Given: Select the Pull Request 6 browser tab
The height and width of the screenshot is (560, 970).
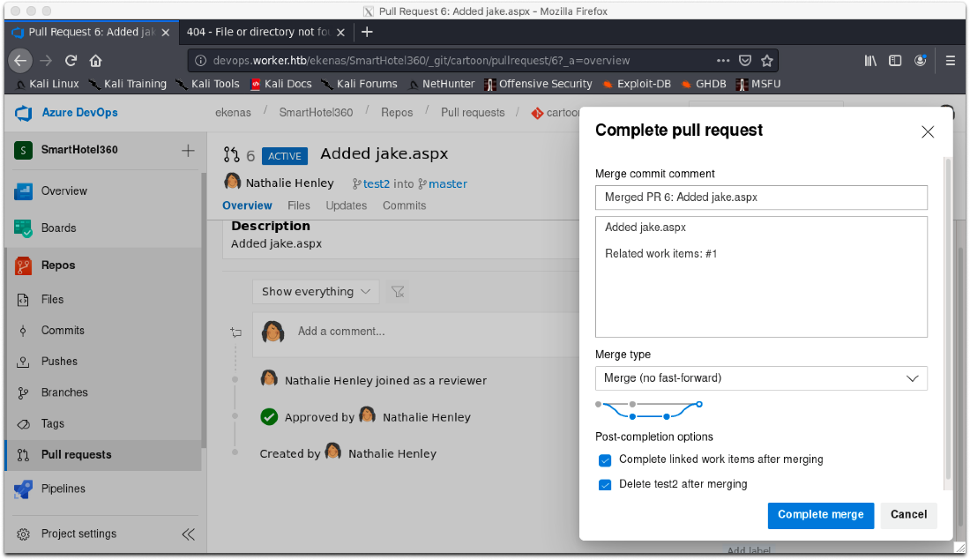Looking at the screenshot, I should tap(92, 32).
